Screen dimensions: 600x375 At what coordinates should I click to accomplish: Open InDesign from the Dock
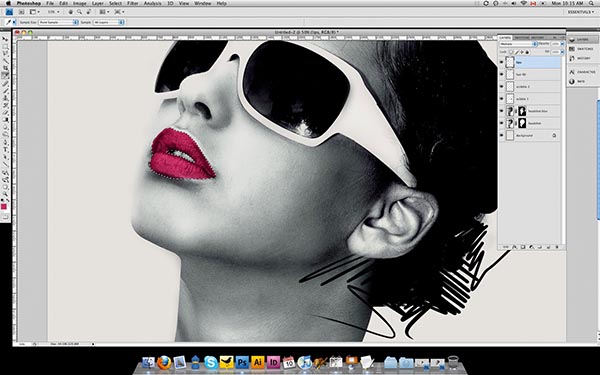tap(274, 362)
